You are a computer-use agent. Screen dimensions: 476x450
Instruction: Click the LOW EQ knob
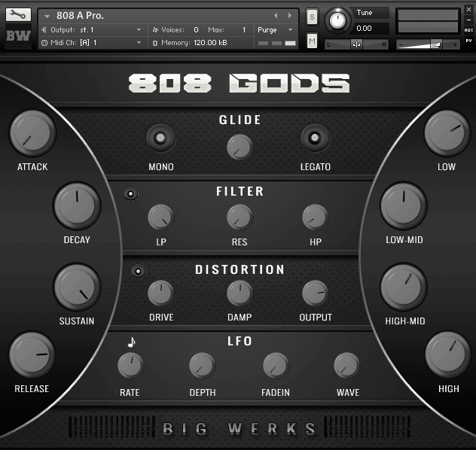point(447,132)
